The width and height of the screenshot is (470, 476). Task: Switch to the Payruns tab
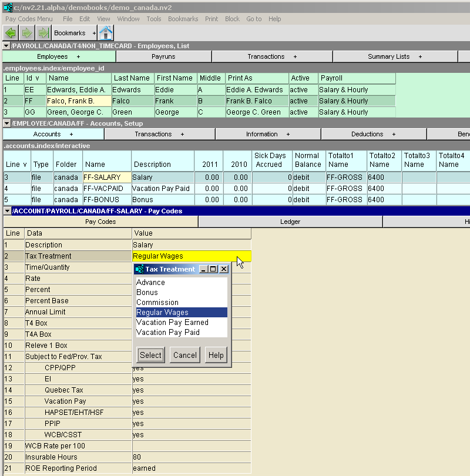click(163, 57)
